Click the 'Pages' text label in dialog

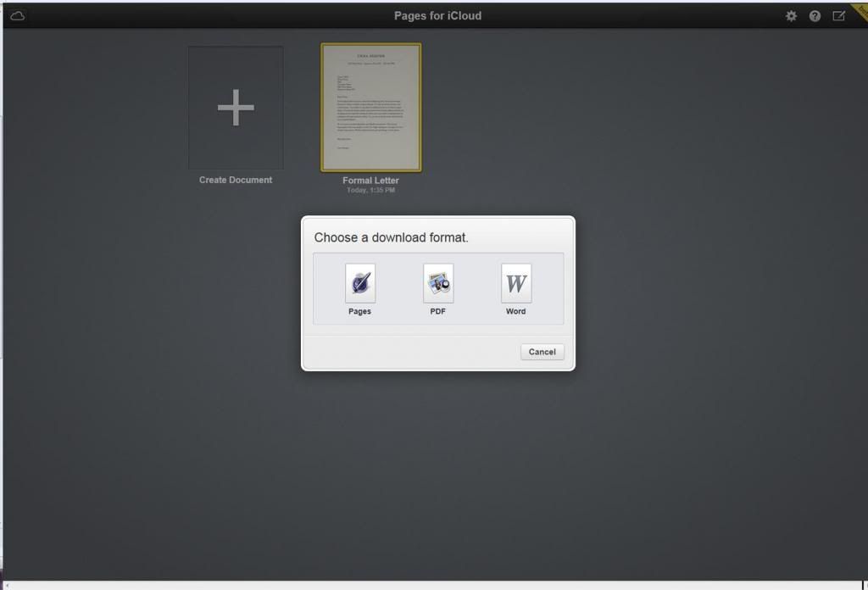(x=359, y=311)
